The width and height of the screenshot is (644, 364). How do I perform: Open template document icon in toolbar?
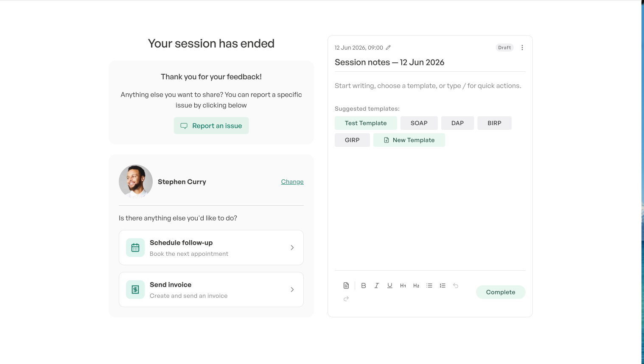tap(346, 286)
